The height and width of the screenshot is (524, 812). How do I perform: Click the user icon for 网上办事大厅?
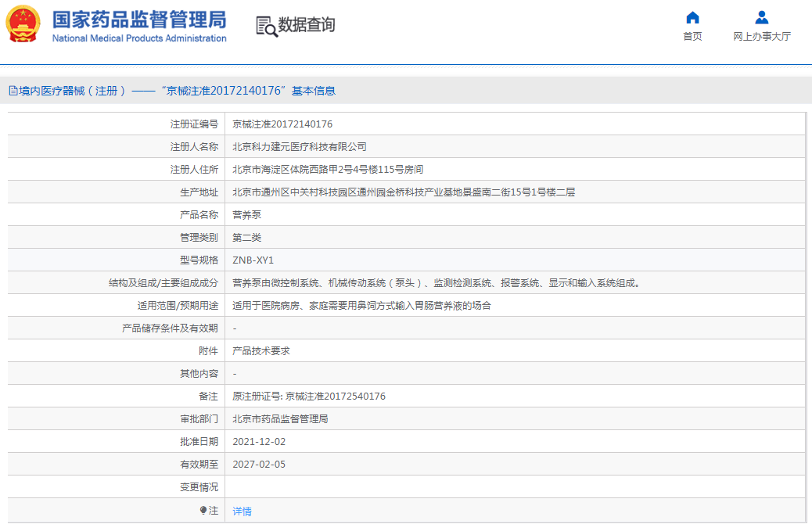pyautogui.click(x=761, y=18)
